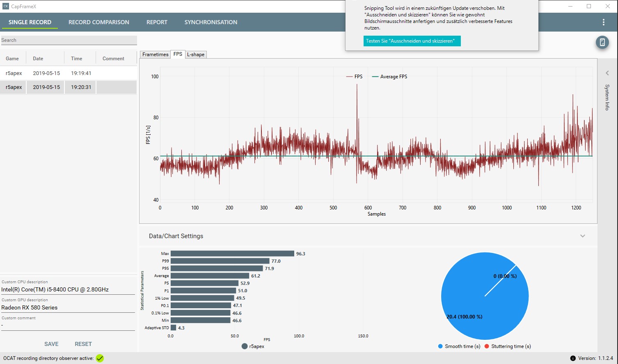Screen dimensions: 618x364
Task: Click the SAVE button
Action: (x=51, y=344)
